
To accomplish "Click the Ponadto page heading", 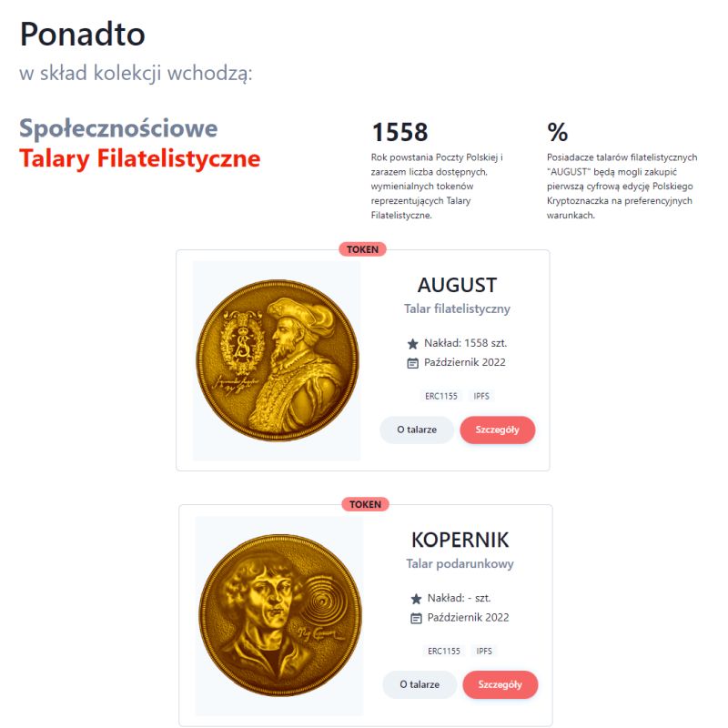I will [x=84, y=34].
